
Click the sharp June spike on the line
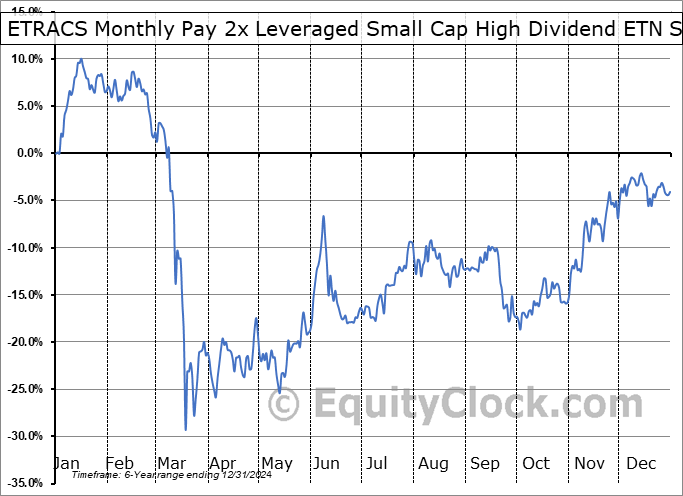click(324, 216)
